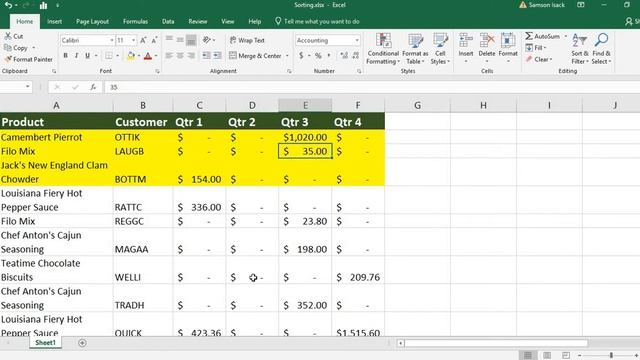The image size is (640, 360).
Task: Select column G header
Action: point(417,105)
